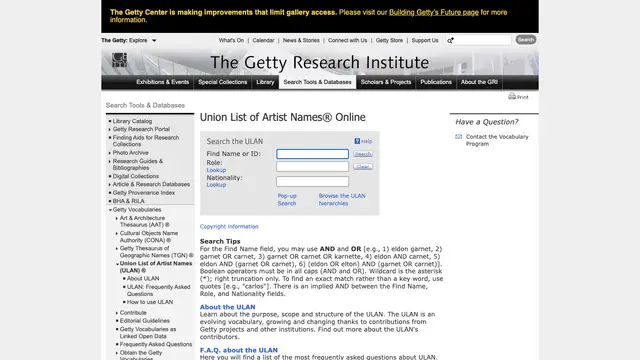The width and height of the screenshot is (640, 360).
Task: Expand Art & Architecture Thesaurus (AAT) item
Action: [117, 218]
